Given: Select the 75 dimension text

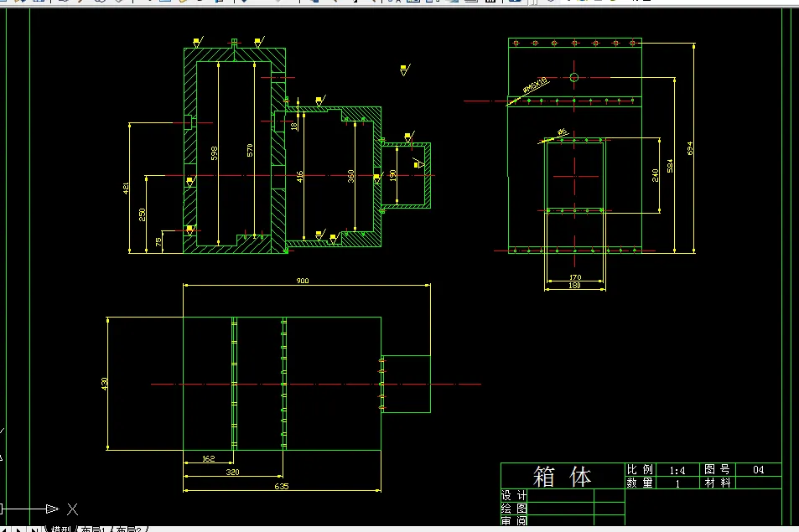Looking at the screenshot, I should (158, 242).
